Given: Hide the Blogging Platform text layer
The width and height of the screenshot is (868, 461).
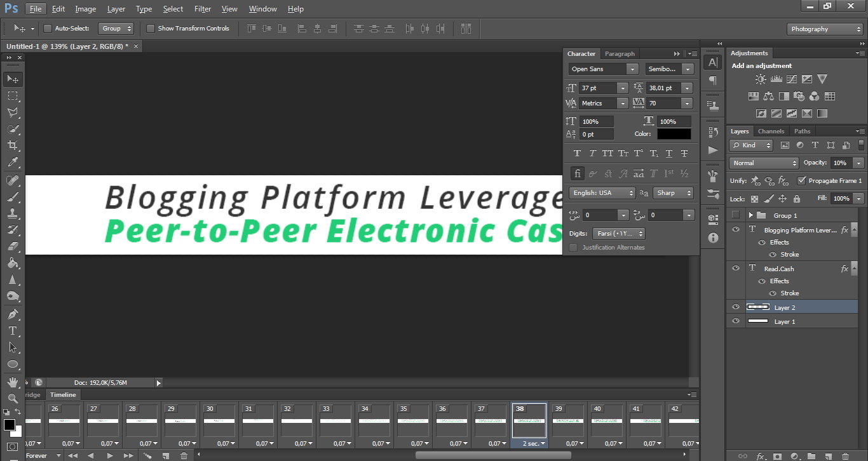Looking at the screenshot, I should (x=736, y=230).
